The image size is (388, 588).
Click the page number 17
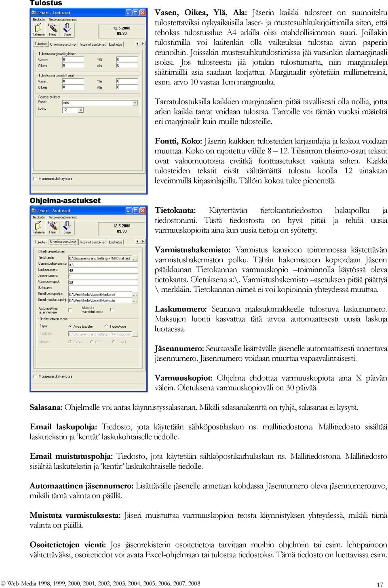(x=380, y=584)
